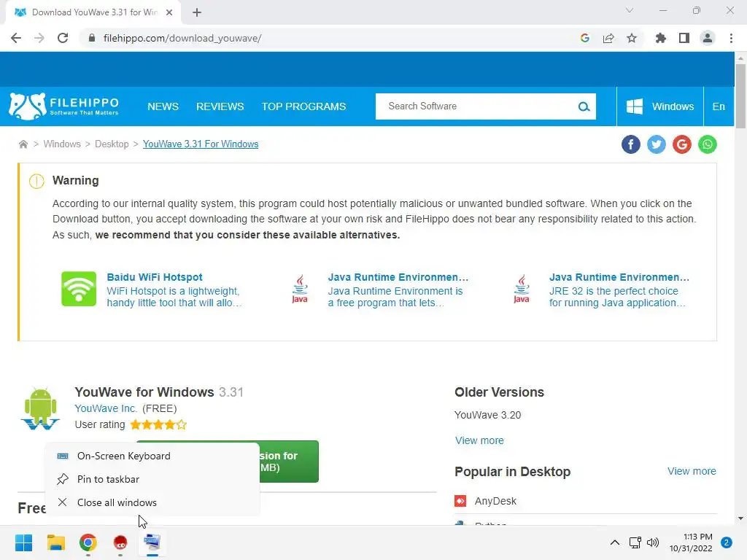Click the On-Screen Keyboard taskbar icon

(152, 542)
